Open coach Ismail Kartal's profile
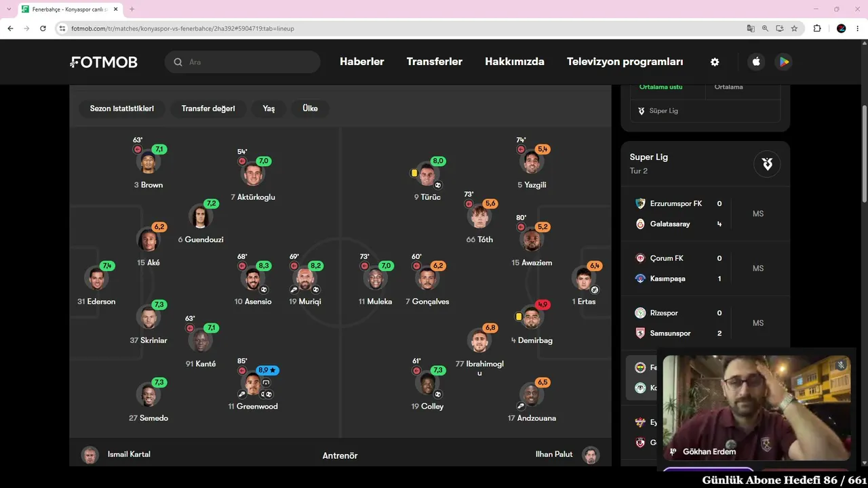The width and height of the screenshot is (868, 488). 116,455
